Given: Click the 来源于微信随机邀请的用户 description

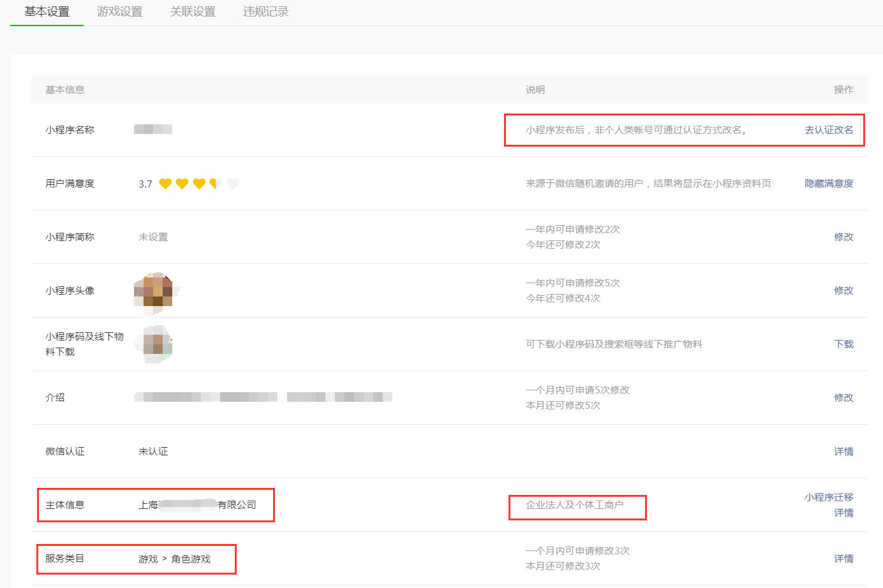Looking at the screenshot, I should click(648, 183).
